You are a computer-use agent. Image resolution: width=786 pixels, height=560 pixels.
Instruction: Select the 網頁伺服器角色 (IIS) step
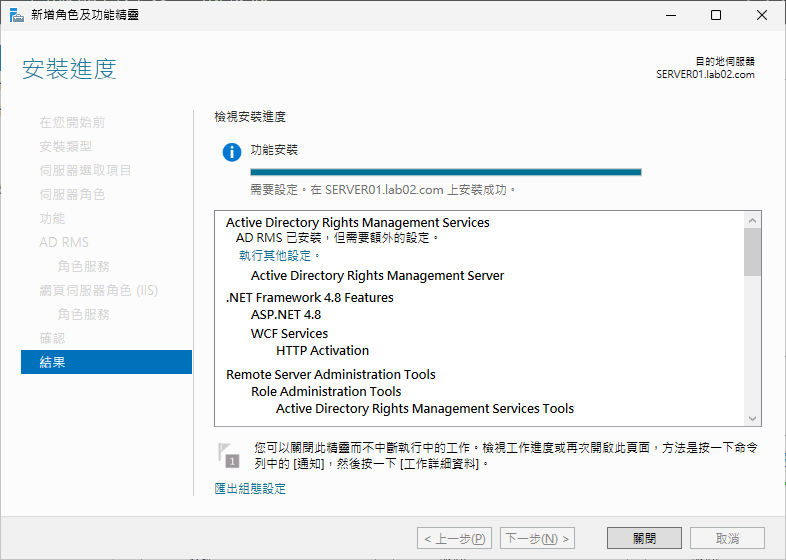(99, 290)
